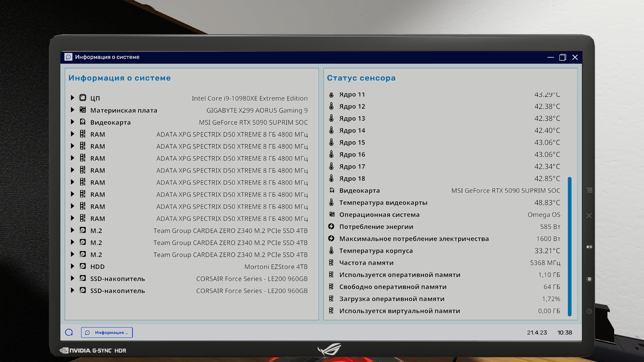
Task: Click the 48.83°C GPU temperature value
Action: pos(547,203)
